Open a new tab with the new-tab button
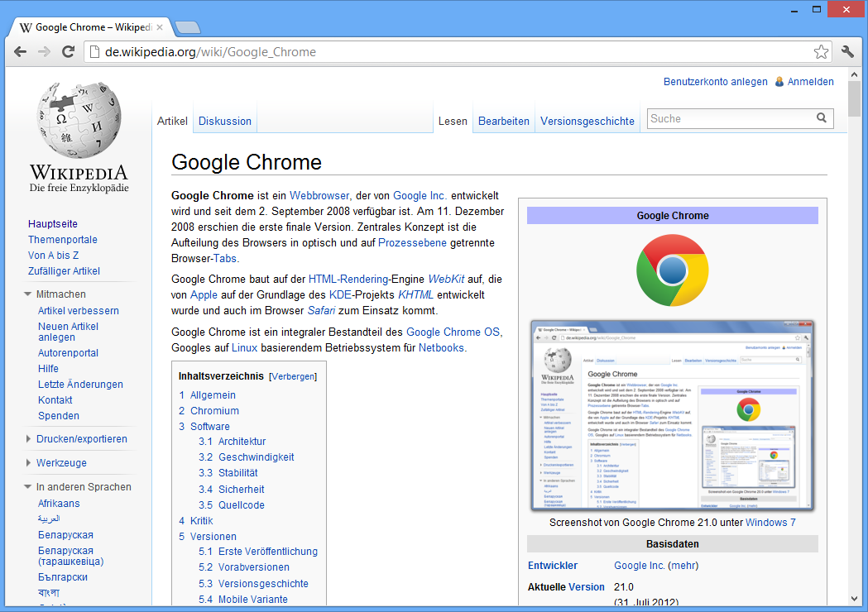Viewport: 868px width, 612px height. (188, 27)
